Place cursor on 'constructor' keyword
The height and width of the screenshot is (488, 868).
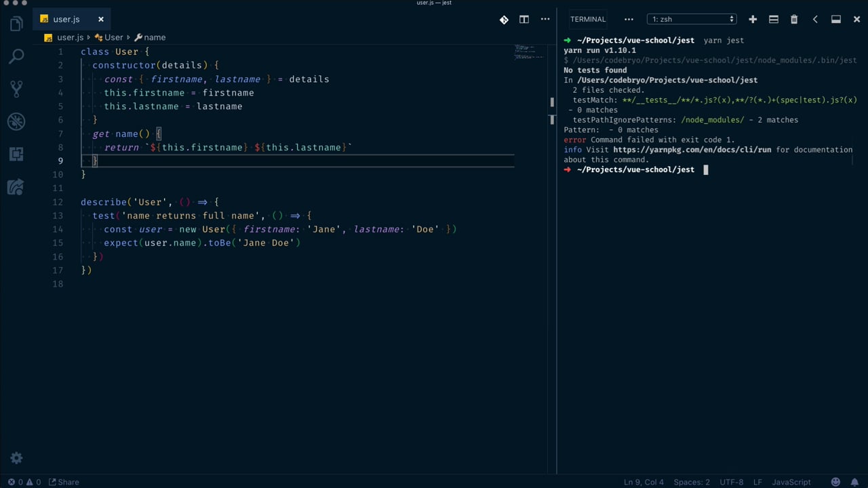[x=124, y=65]
